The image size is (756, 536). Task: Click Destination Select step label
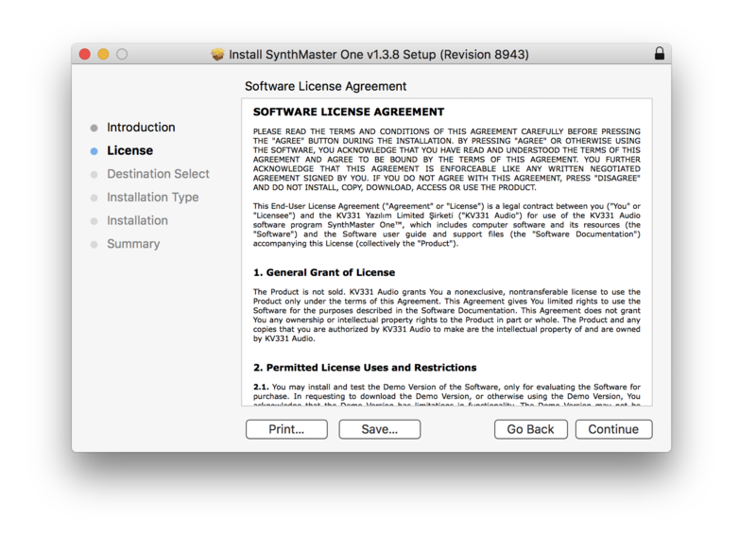coord(158,174)
